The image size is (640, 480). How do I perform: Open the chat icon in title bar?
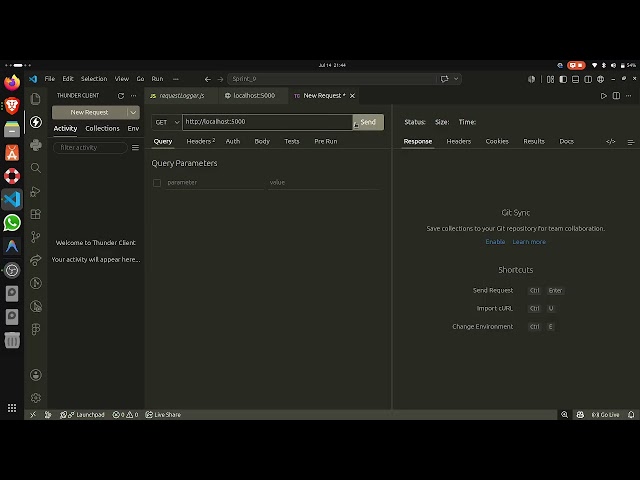pos(444,79)
